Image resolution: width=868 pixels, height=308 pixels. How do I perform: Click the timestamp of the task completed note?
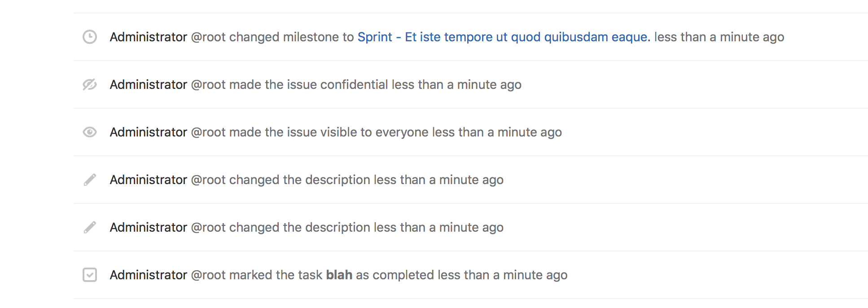[x=503, y=275]
